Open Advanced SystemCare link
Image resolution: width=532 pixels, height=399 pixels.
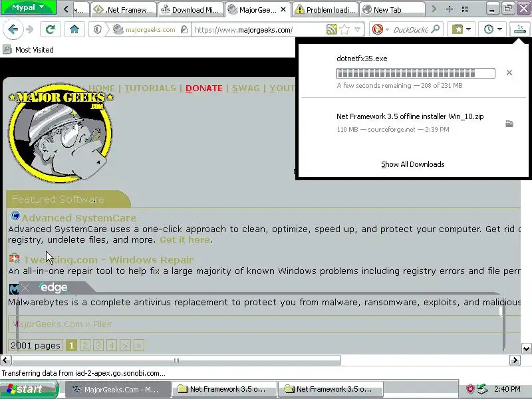click(78, 218)
